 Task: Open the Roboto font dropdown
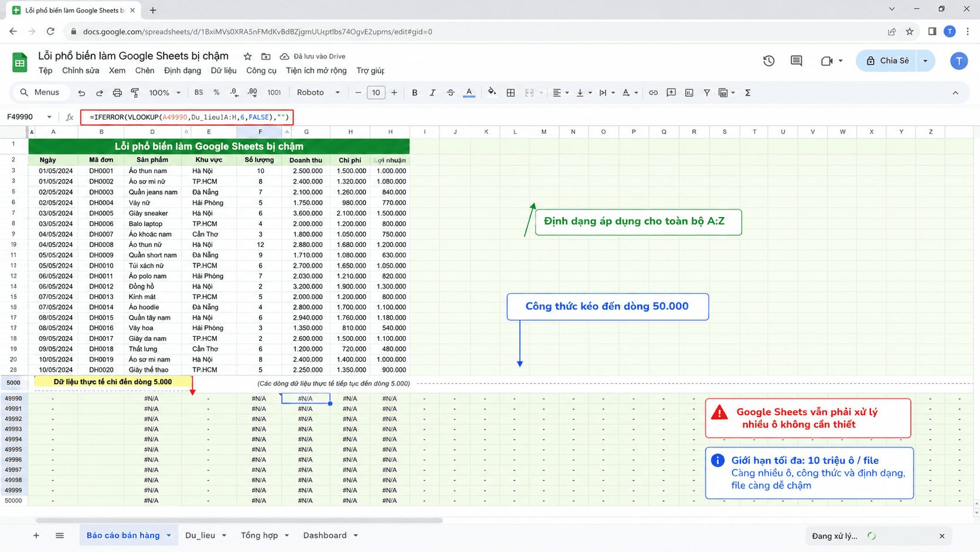[318, 93]
